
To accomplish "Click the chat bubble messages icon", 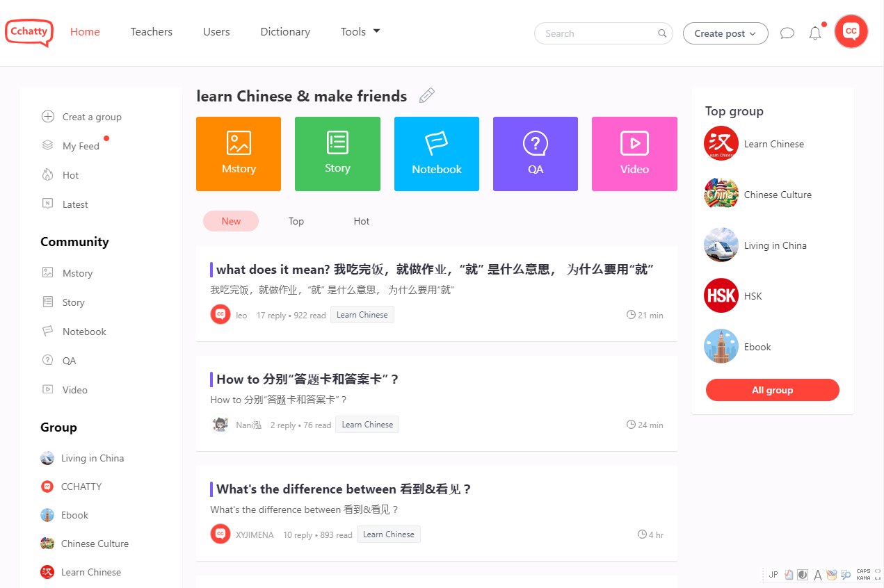I will tap(787, 33).
